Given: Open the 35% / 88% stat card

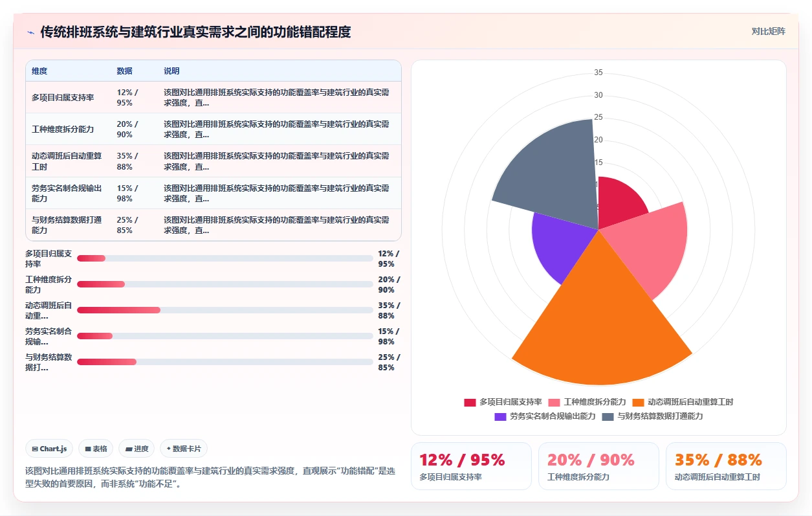Looking at the screenshot, I should pos(726,466).
